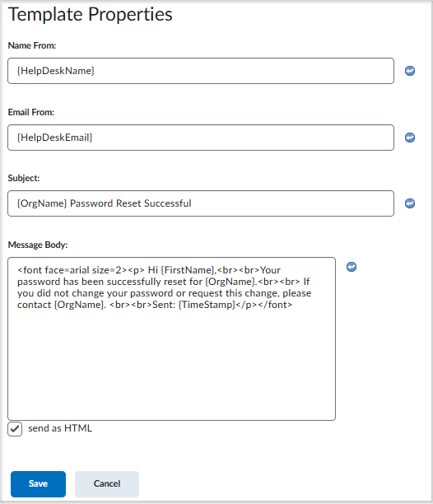Click the blue round icon beside Name From field
The height and width of the screenshot is (504, 433).
point(410,71)
